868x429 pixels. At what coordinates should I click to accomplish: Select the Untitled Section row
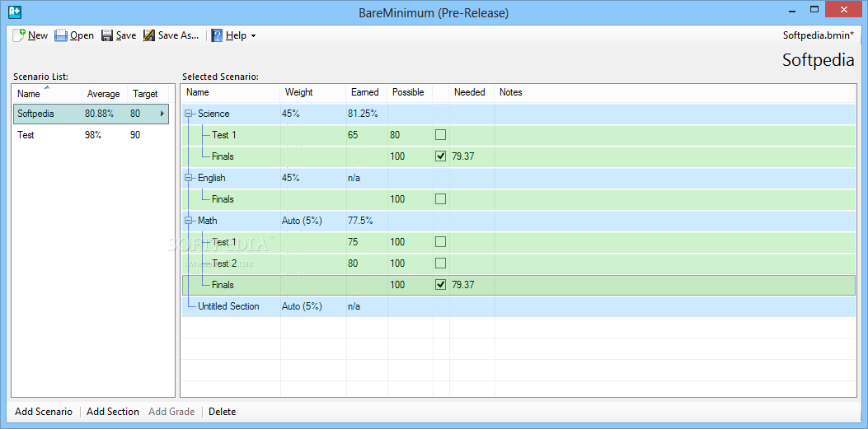(518, 305)
